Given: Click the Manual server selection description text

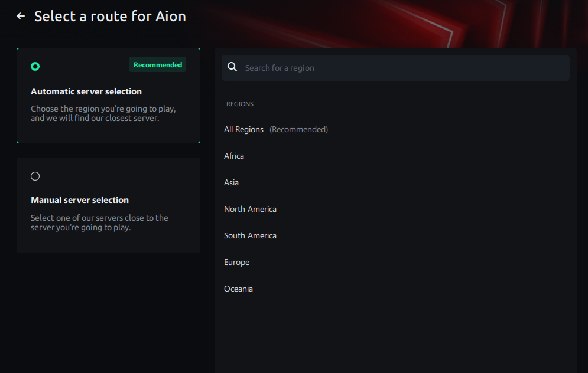Looking at the screenshot, I should 99,223.
